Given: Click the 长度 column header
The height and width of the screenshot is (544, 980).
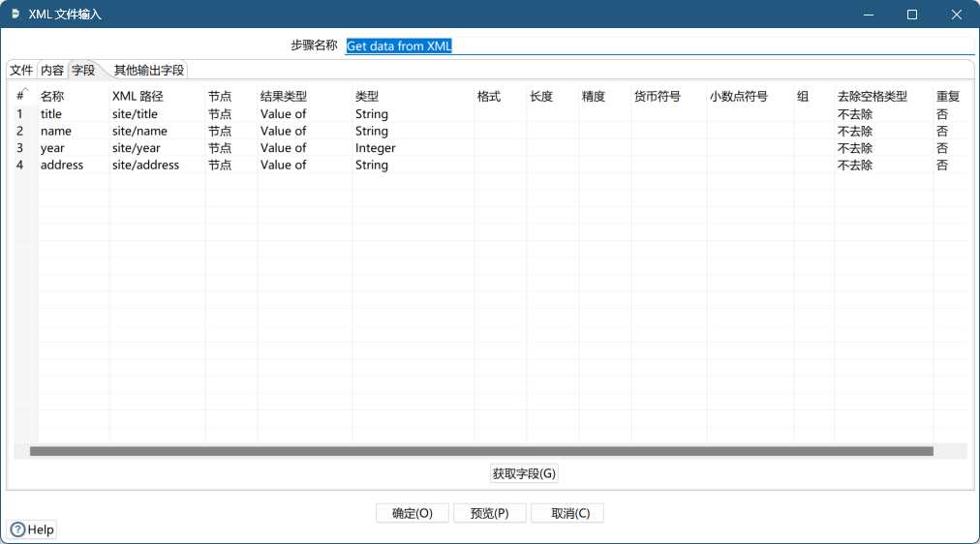Looking at the screenshot, I should 553,96.
